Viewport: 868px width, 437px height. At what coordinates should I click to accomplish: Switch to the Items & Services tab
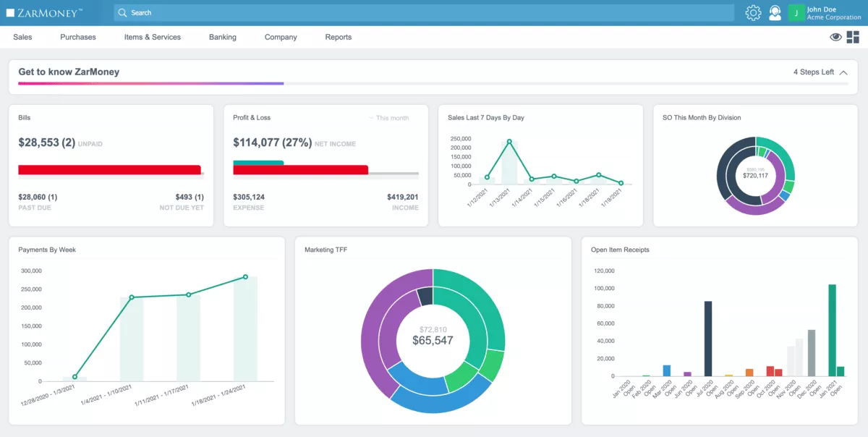[152, 37]
